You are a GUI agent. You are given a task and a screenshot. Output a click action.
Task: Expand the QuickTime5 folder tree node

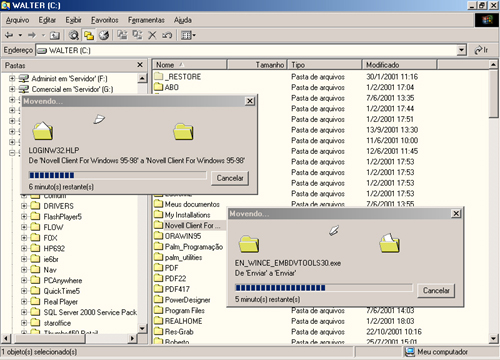(24, 291)
